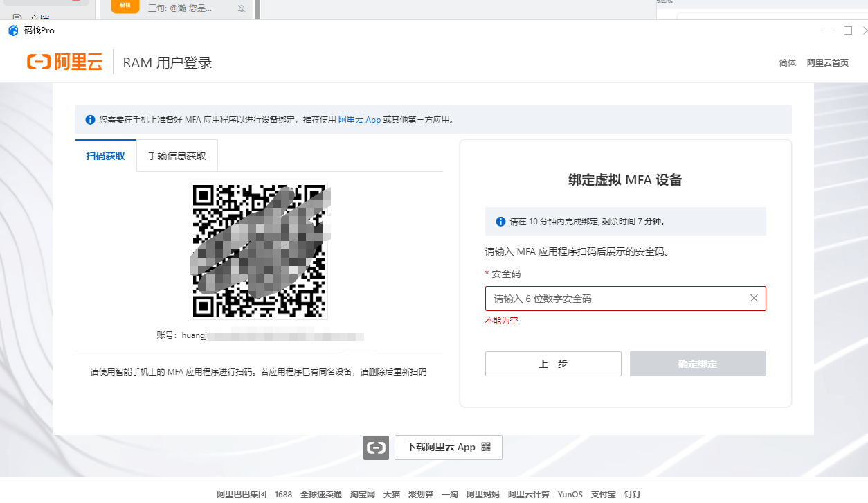Switch to the 扫码获取 tab
This screenshot has height=503, width=868.
(106, 156)
